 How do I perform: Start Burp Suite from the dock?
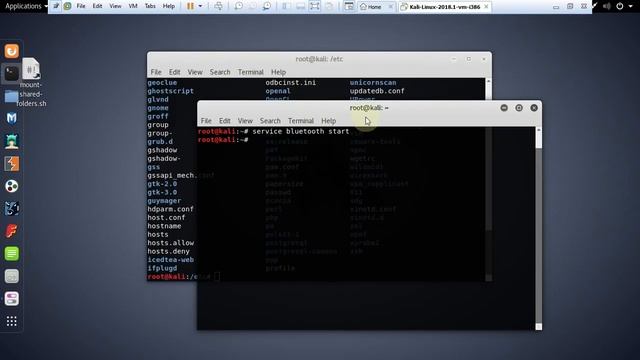pos(11,164)
